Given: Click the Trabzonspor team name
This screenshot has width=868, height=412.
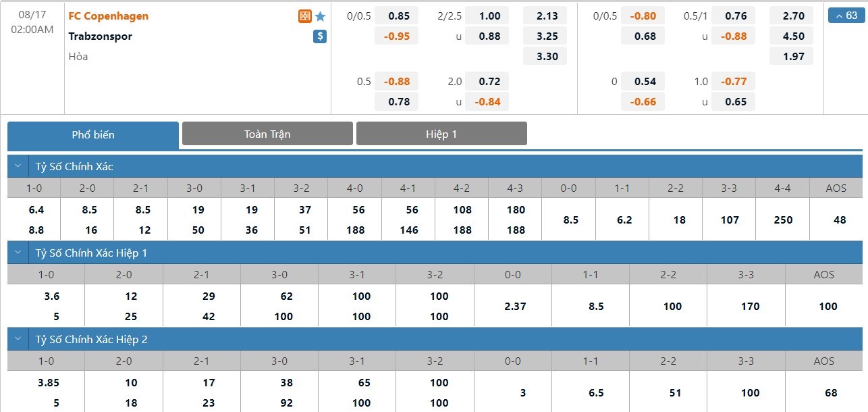Looking at the screenshot, I should tap(100, 36).
